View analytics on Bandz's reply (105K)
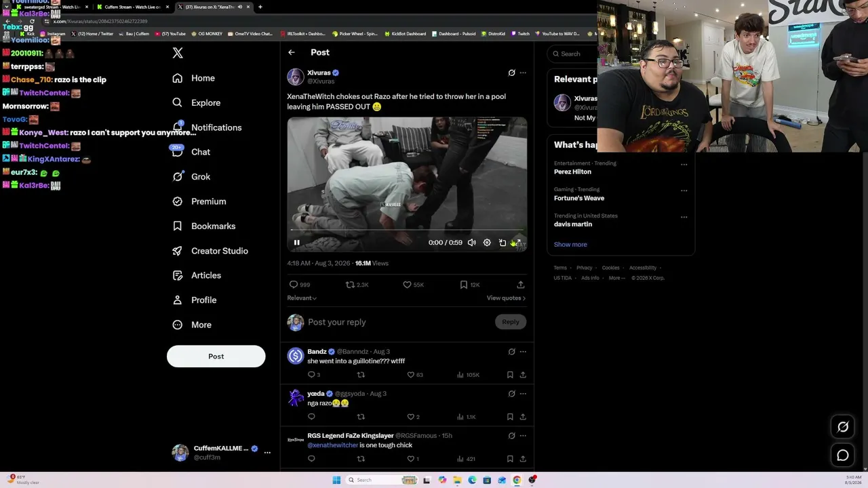Screen dimensions: 868x488 tap(469, 375)
